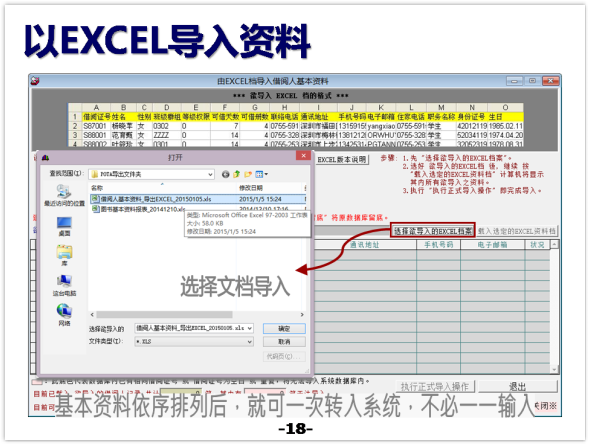590x445 pixels.
Task: Close the 打开 file dialog
Action: coord(303,156)
